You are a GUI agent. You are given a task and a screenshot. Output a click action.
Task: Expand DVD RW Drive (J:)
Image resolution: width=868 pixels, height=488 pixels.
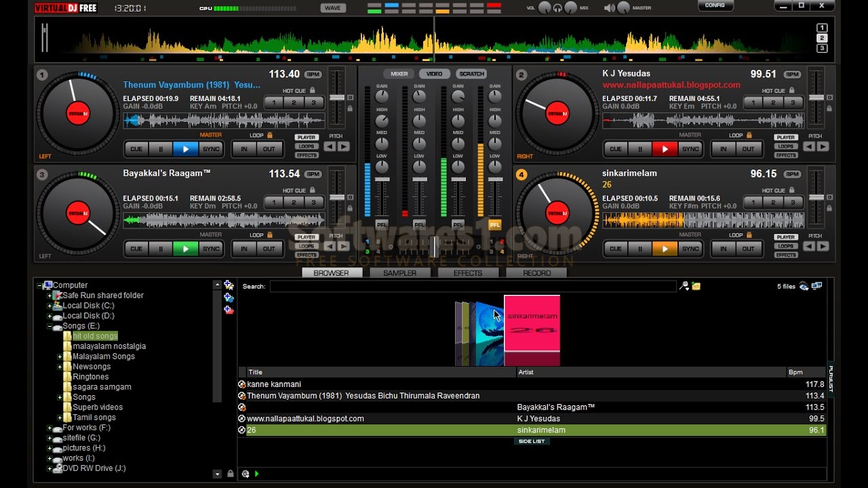tap(50, 468)
